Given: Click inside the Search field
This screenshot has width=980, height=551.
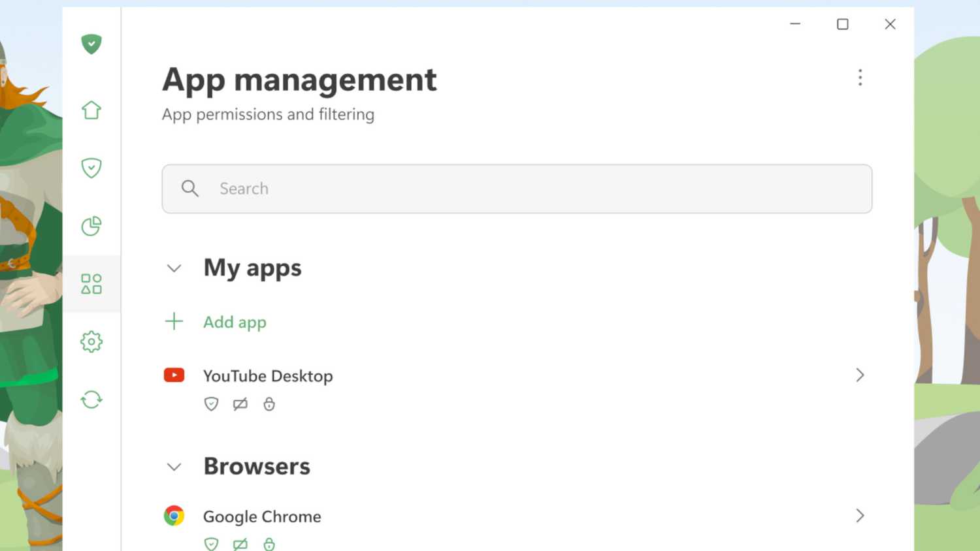Looking at the screenshot, I should [457, 189].
